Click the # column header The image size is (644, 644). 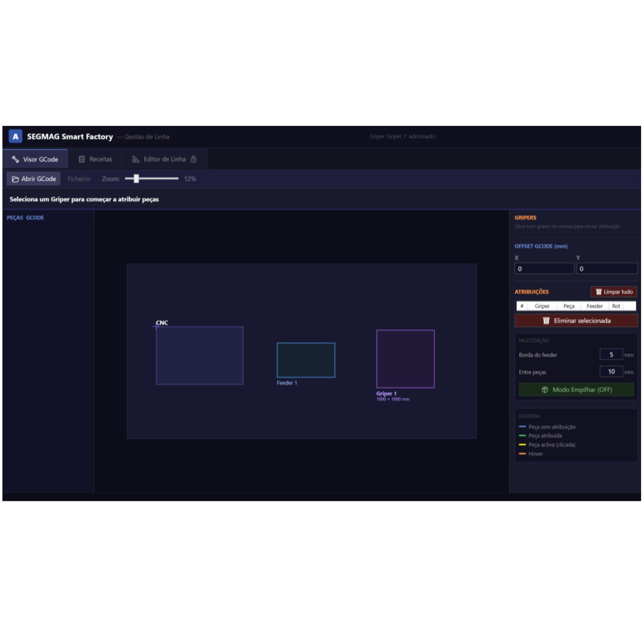click(522, 306)
